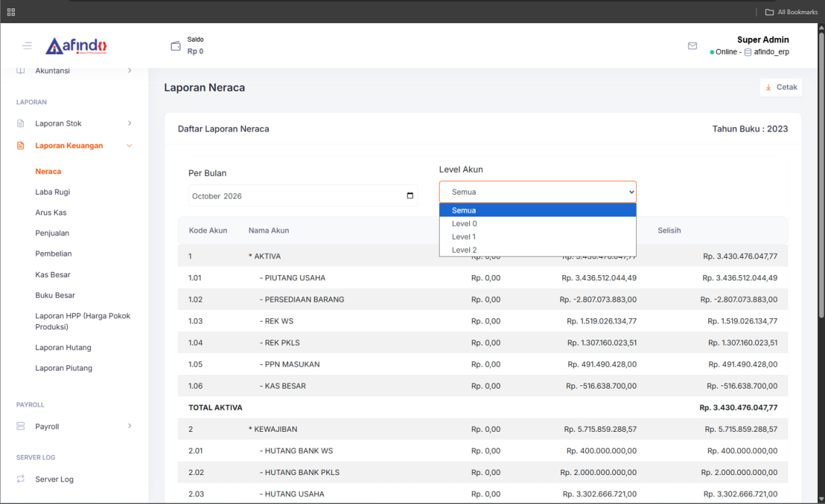Open the Laporan Hutang report
The height and width of the screenshot is (504, 825).
point(63,347)
